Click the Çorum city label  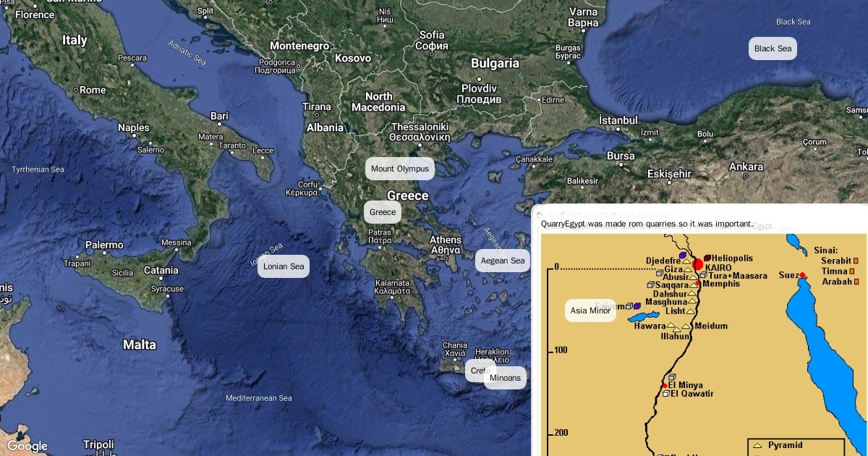click(814, 142)
